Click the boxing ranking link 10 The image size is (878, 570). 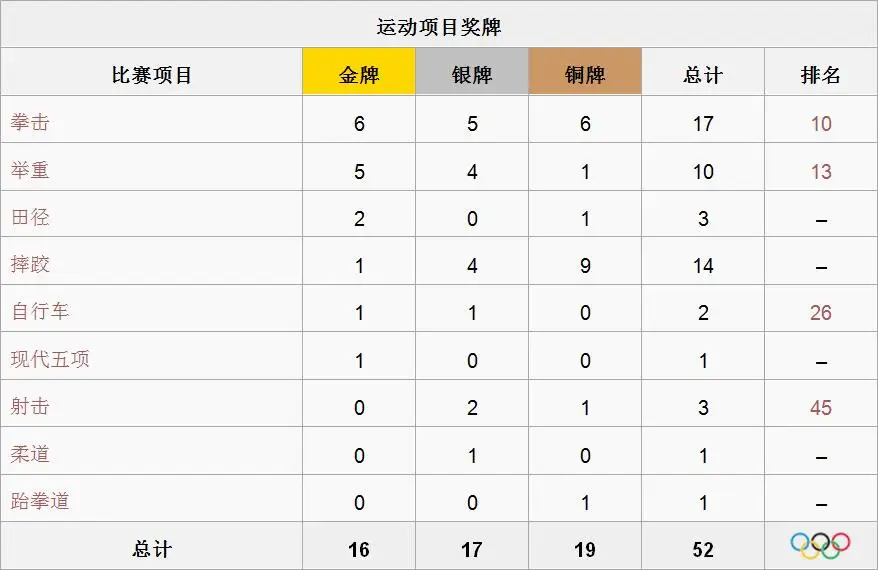[x=821, y=124]
